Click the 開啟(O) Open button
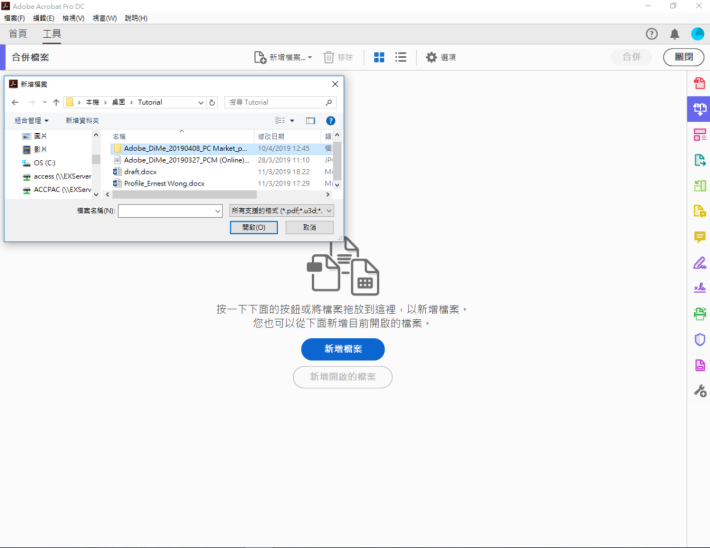Viewport: 710px width, 548px height. [254, 227]
